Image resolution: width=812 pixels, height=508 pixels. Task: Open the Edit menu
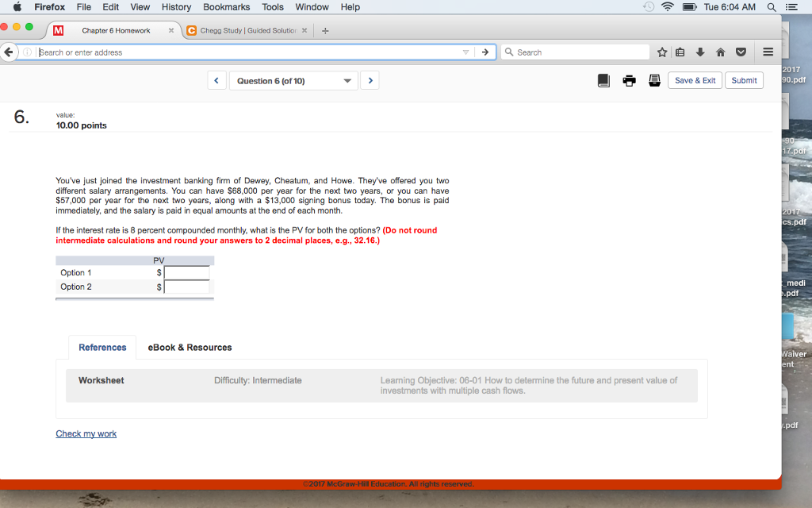pos(110,6)
